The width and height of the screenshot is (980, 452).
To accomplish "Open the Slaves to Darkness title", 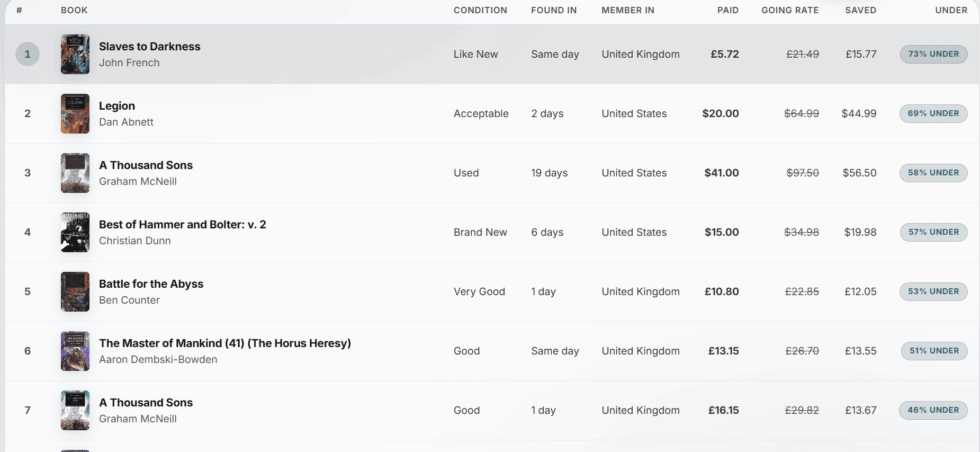I will click(150, 47).
